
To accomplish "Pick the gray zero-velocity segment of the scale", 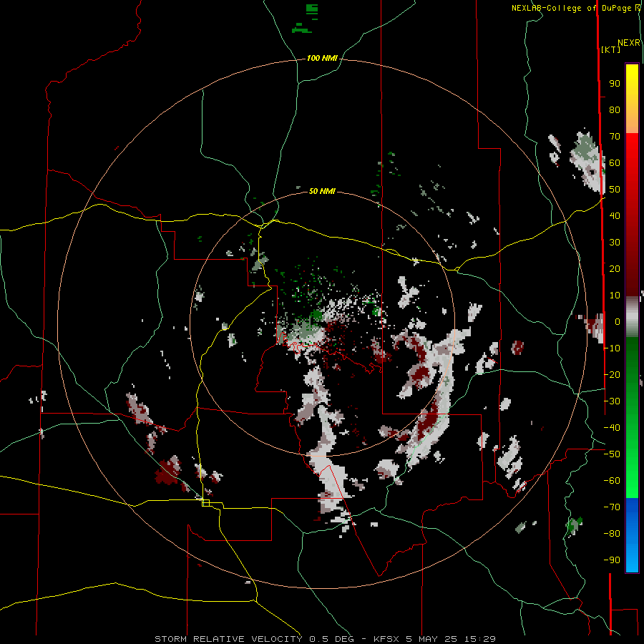I will [x=632, y=317].
